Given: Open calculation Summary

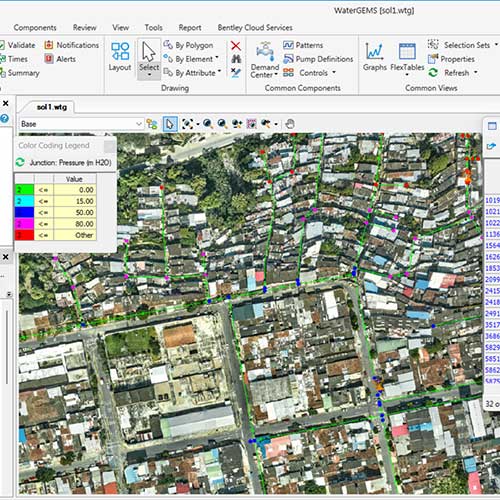Looking at the screenshot, I should 20,73.
